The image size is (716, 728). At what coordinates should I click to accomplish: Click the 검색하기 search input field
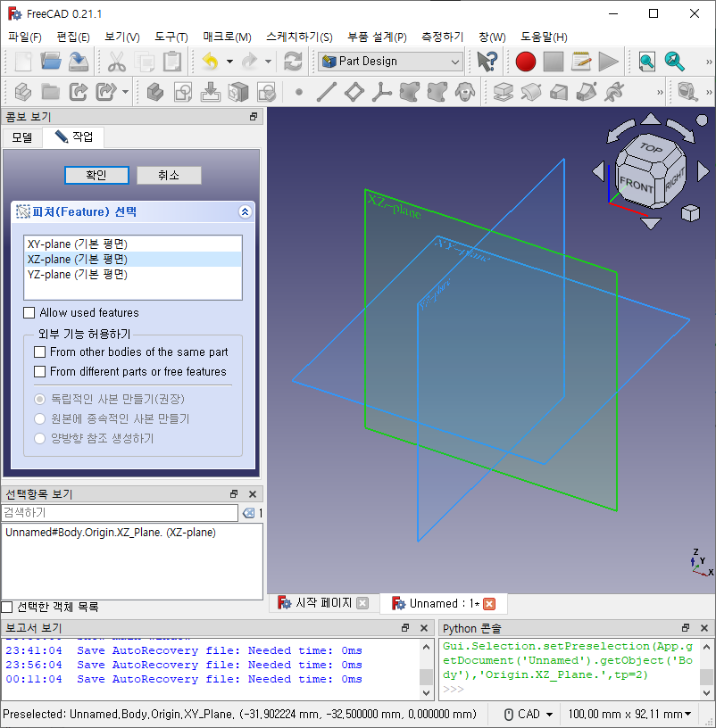[120, 513]
